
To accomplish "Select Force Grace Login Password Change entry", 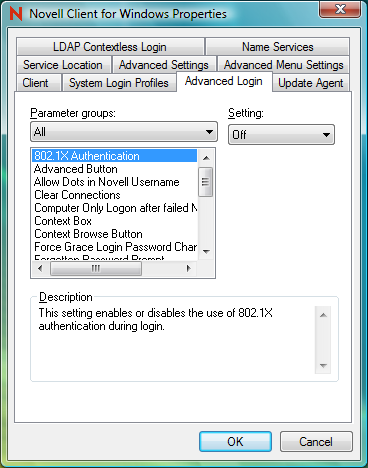I will pyautogui.click(x=114, y=247).
